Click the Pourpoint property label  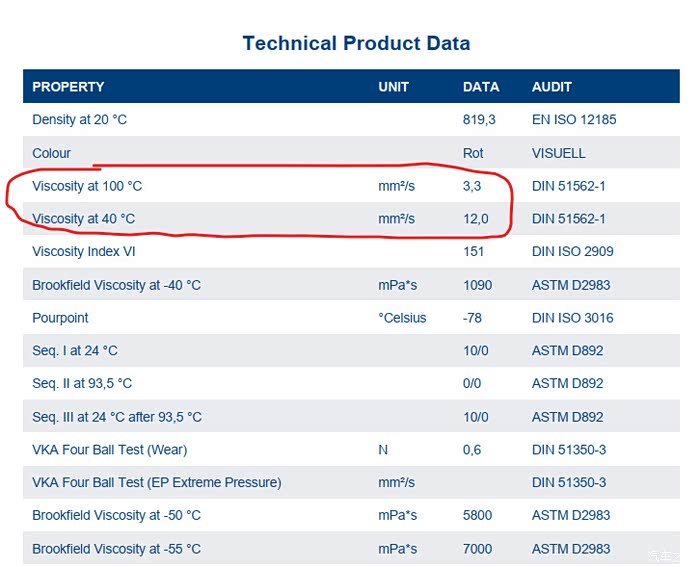(60, 318)
